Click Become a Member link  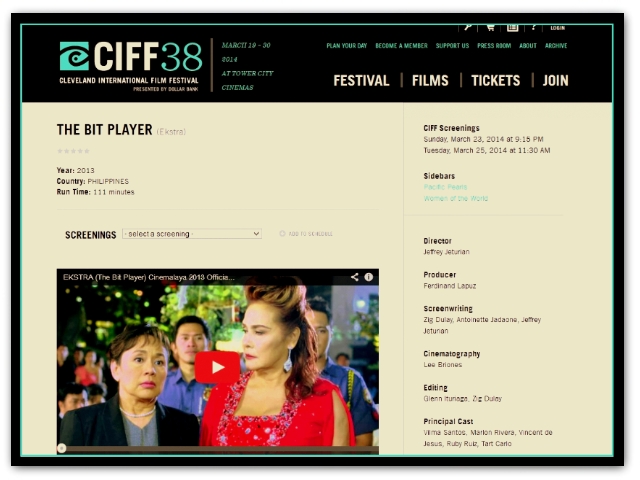coord(401,46)
